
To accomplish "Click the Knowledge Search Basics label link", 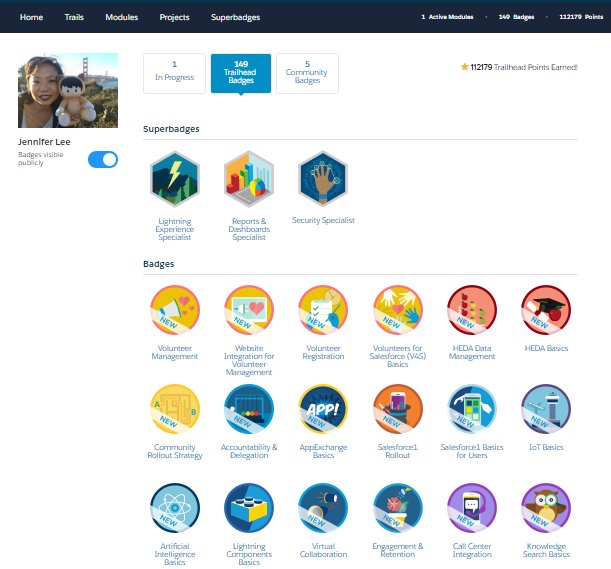I will click(x=546, y=550).
